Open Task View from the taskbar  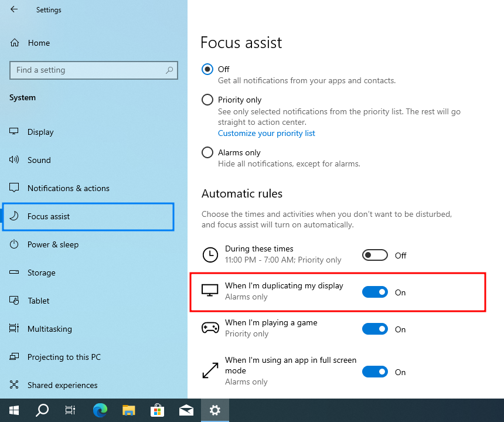(x=70, y=410)
